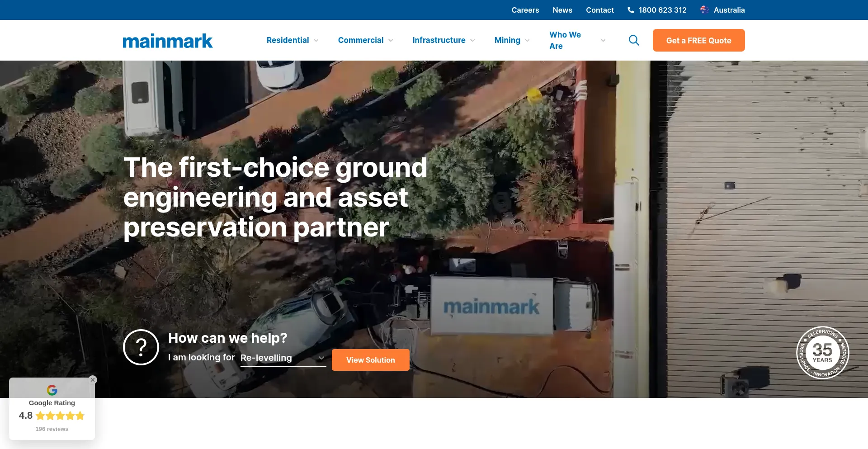Image resolution: width=868 pixels, height=449 pixels.
Task: Click the Google G logo
Action: coord(52,390)
